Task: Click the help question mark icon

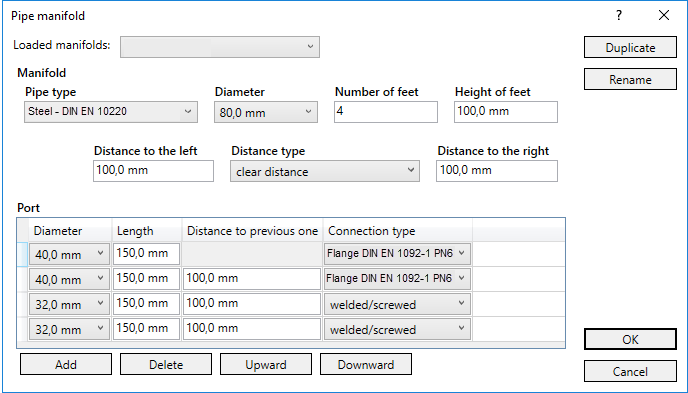Action: pyautogui.click(x=619, y=16)
